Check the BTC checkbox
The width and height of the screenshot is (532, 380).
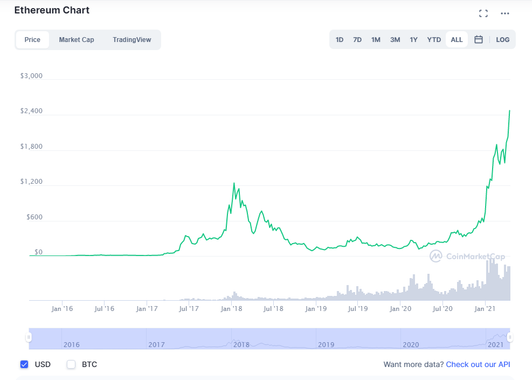click(x=71, y=364)
